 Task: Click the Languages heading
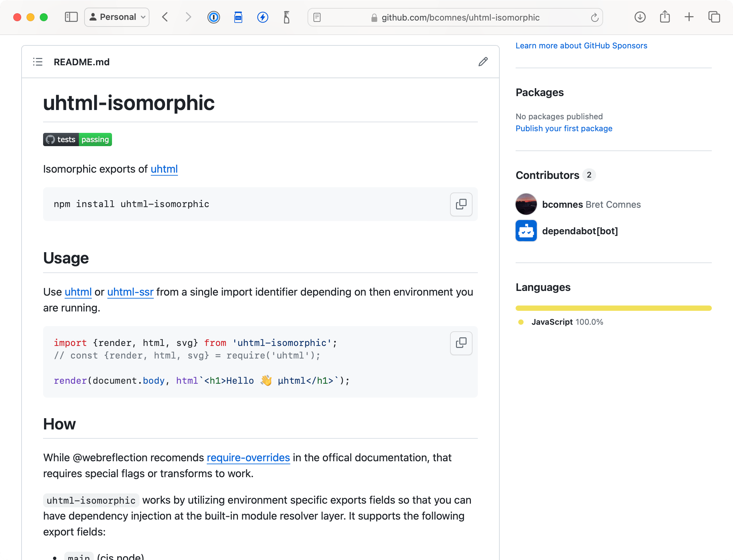coord(543,287)
